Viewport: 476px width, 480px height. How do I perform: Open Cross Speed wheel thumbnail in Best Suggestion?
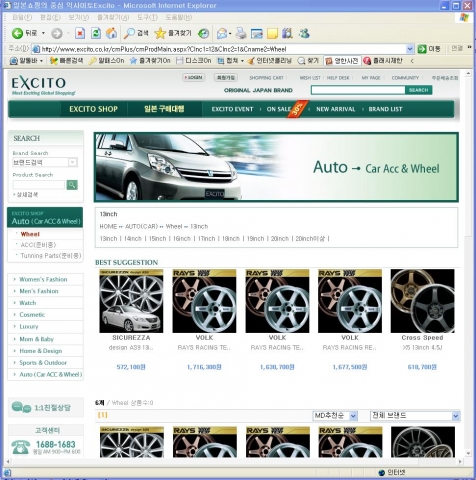422,301
